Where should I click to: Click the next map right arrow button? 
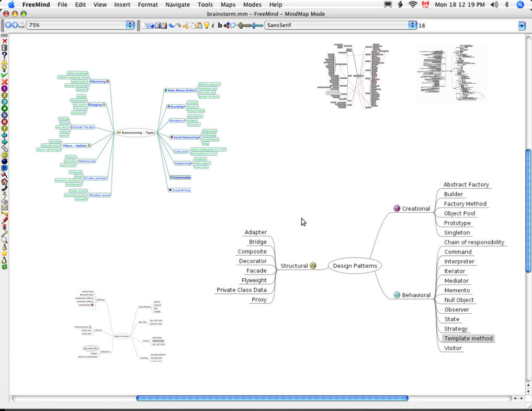(x=15, y=25)
